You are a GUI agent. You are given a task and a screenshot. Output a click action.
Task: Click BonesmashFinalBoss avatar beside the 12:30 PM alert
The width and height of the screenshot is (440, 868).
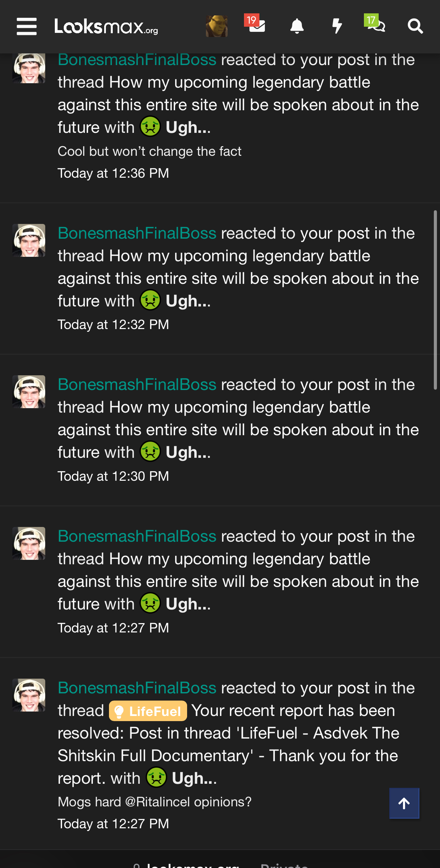tap(29, 392)
